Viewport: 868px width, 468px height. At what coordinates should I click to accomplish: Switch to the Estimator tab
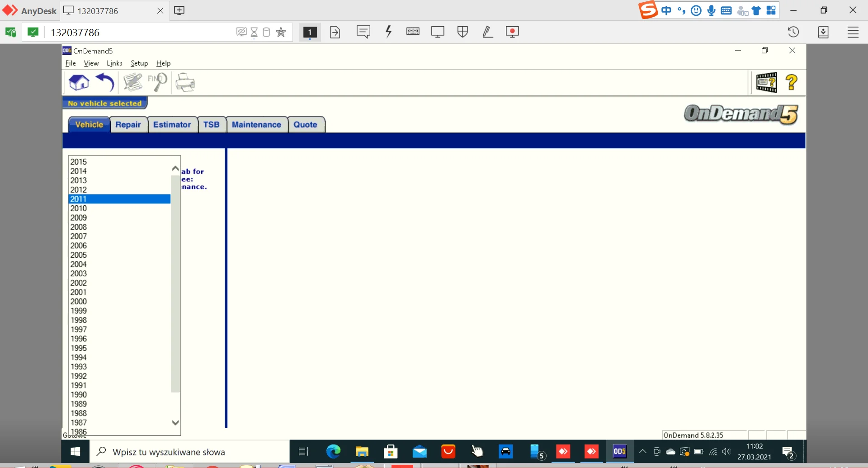point(172,125)
